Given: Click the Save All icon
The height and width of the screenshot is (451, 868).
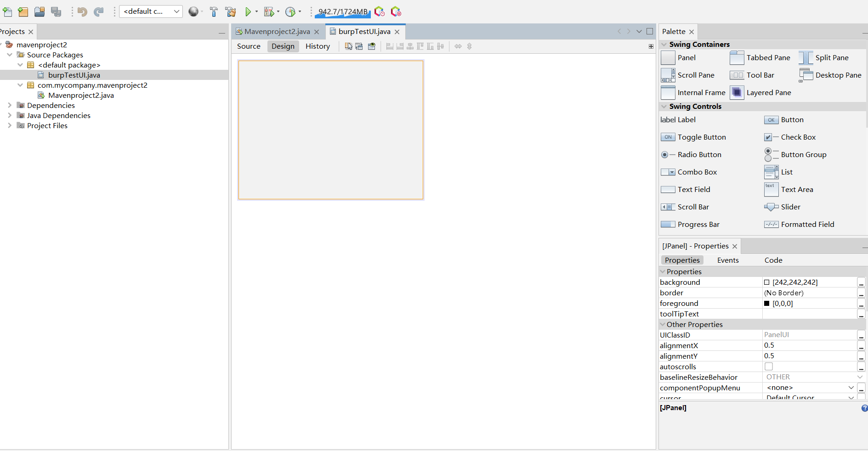Looking at the screenshot, I should click(x=56, y=11).
